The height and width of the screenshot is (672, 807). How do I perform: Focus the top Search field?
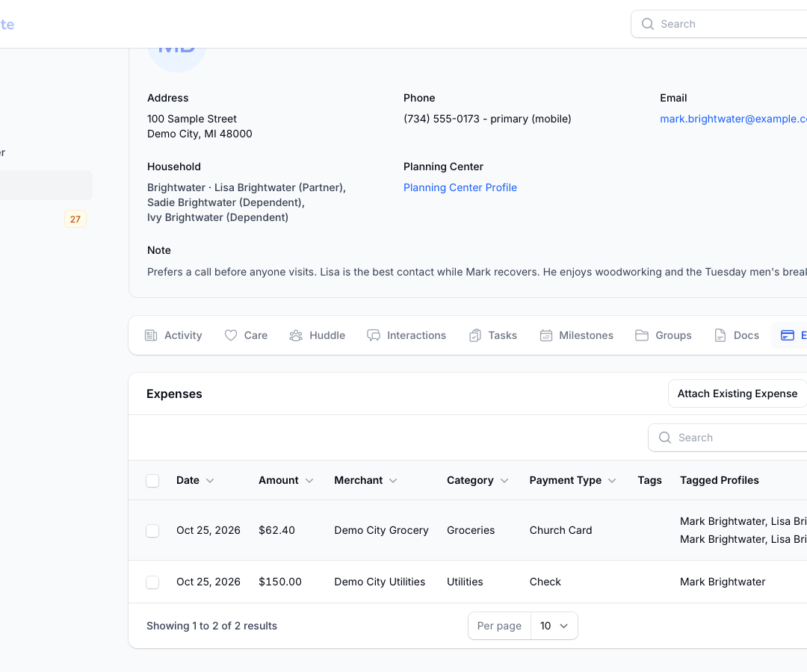pos(719,24)
